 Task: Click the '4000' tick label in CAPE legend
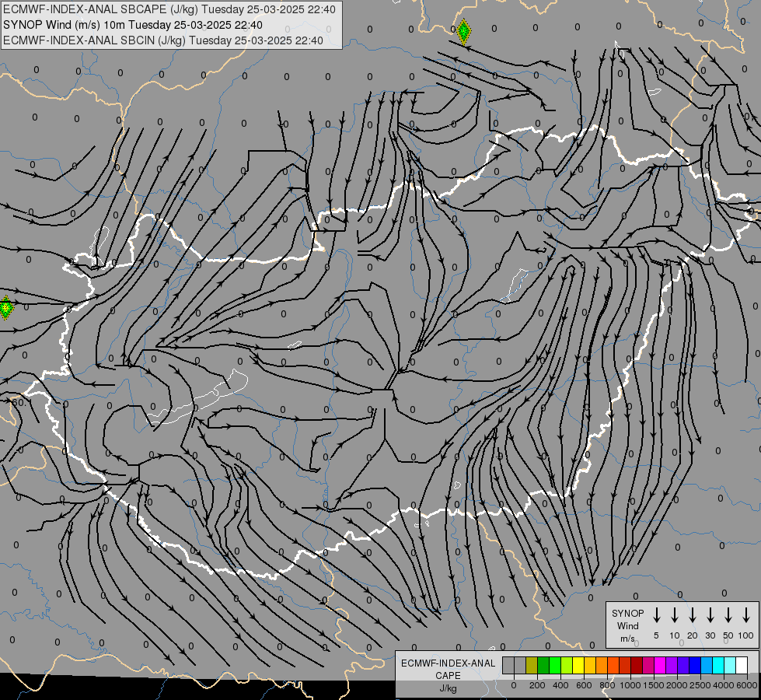tap(724, 685)
